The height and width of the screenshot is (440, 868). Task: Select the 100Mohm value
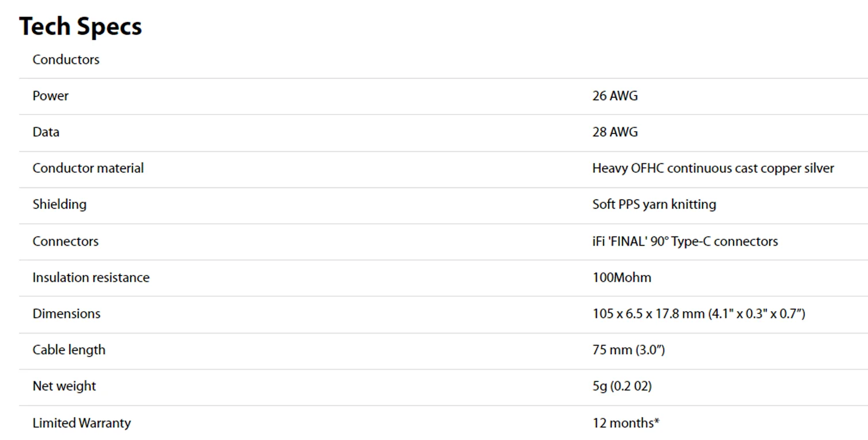click(622, 278)
